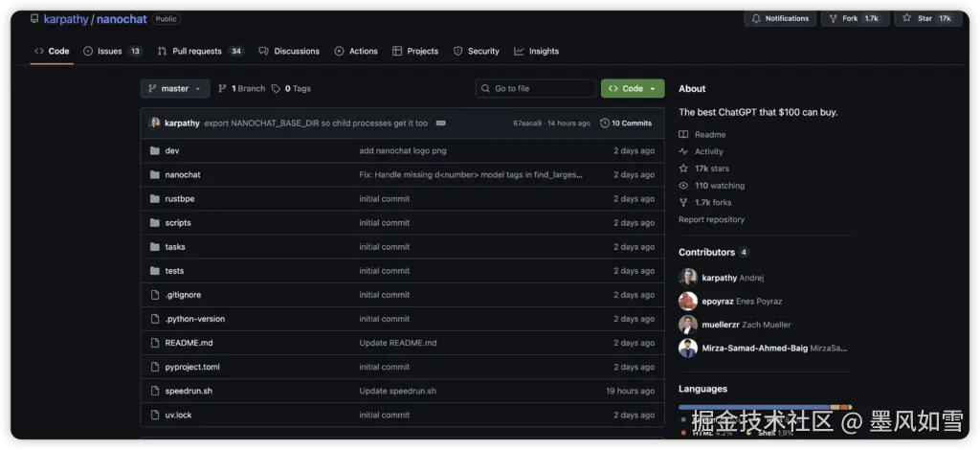This screenshot has height=450, width=980.
Task: Click the tests folder icon
Action: [x=155, y=271]
